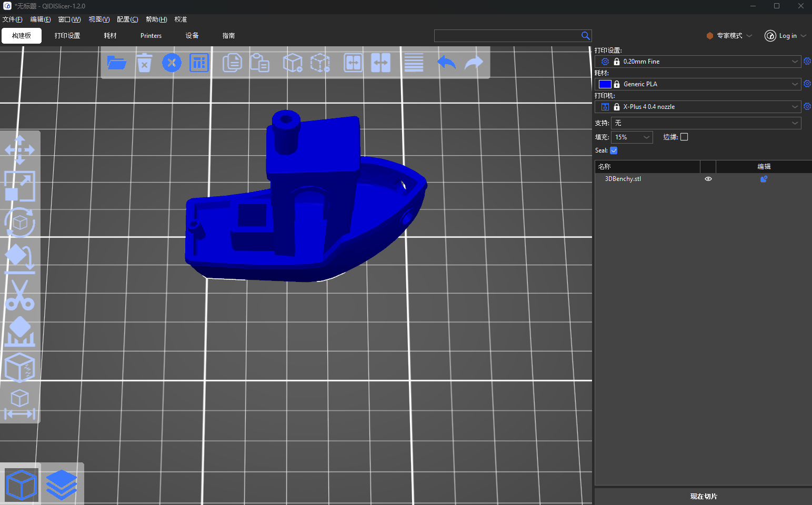Screen dimensions: 812x505
Task: Click the 名称 column header
Action: coord(647,166)
